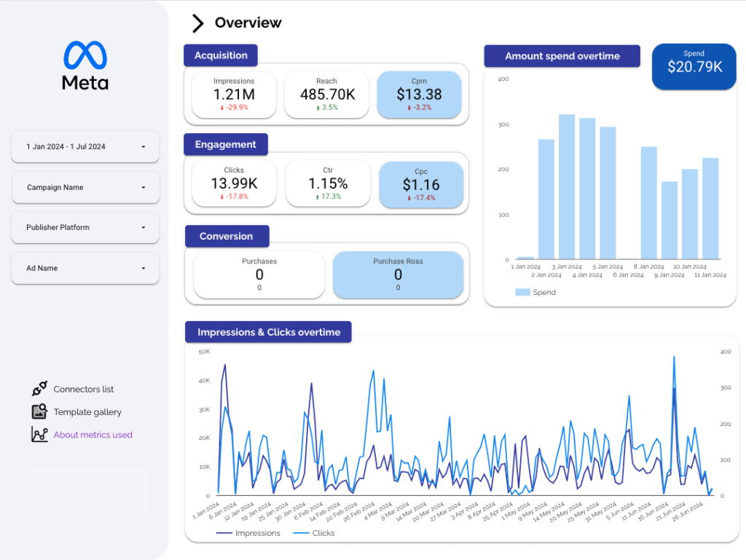Click the Spend total card
The width and height of the screenshot is (746, 560).
pos(694,66)
